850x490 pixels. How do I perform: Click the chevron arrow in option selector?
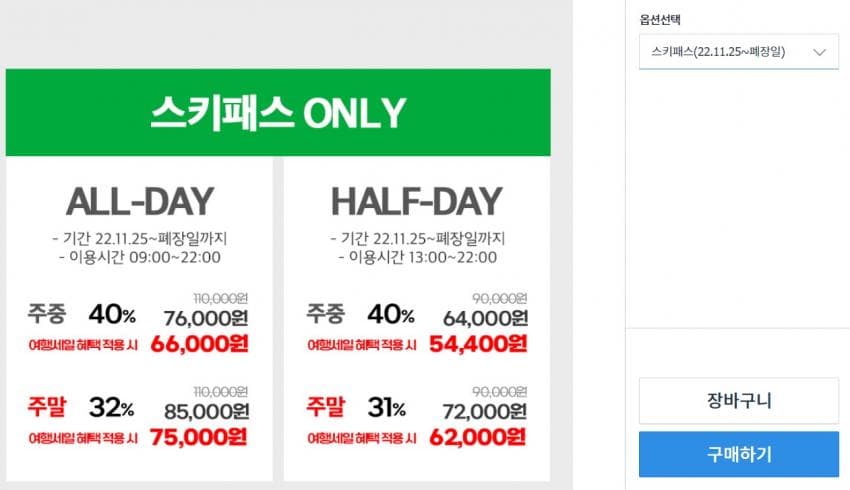point(821,52)
